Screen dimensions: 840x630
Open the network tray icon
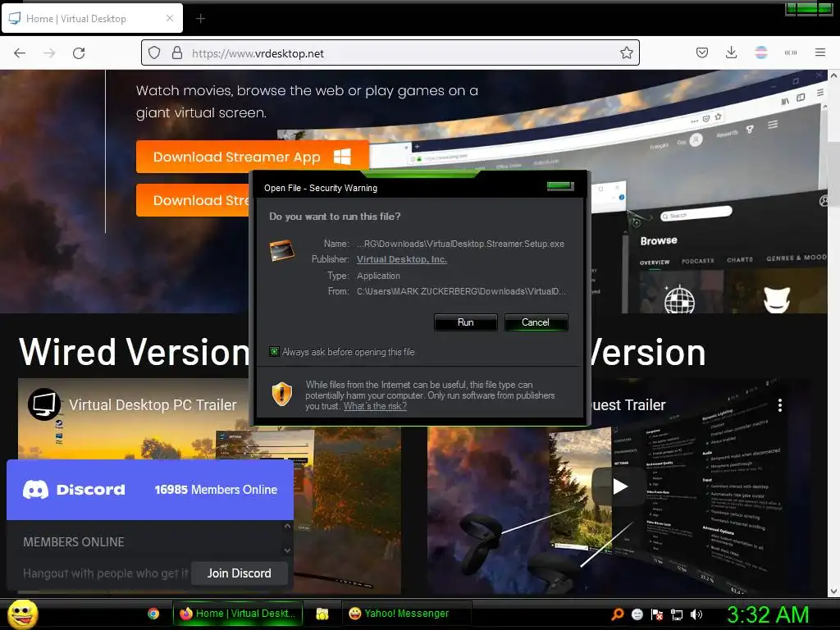(677, 614)
